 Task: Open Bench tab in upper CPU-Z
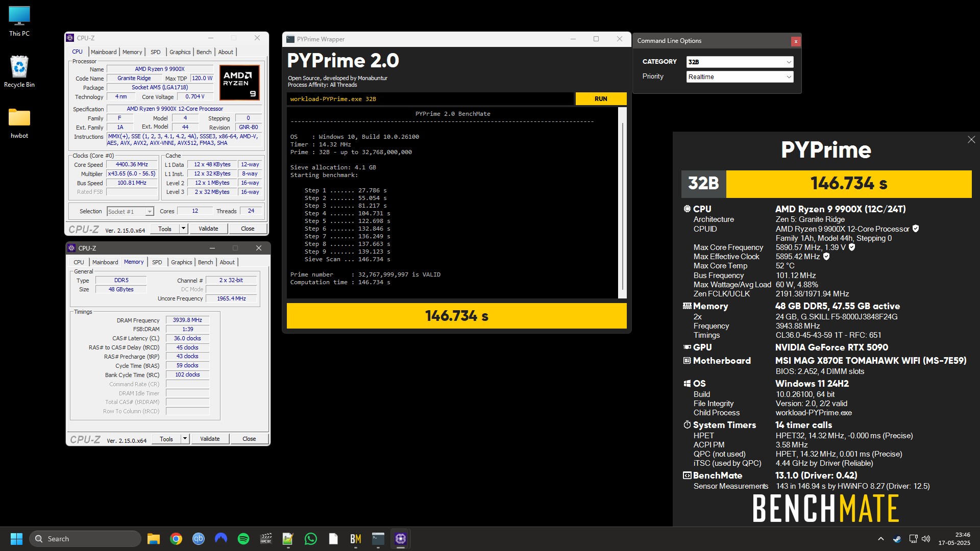204,52
